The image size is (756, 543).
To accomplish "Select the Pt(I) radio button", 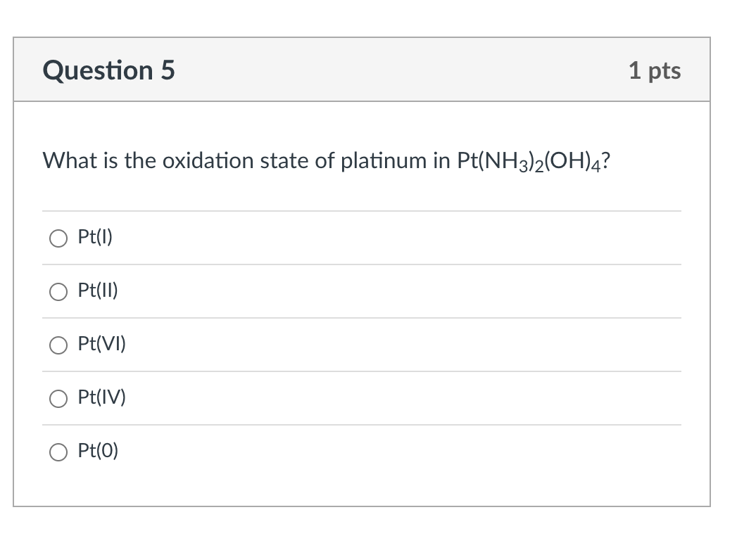I will 58,238.
